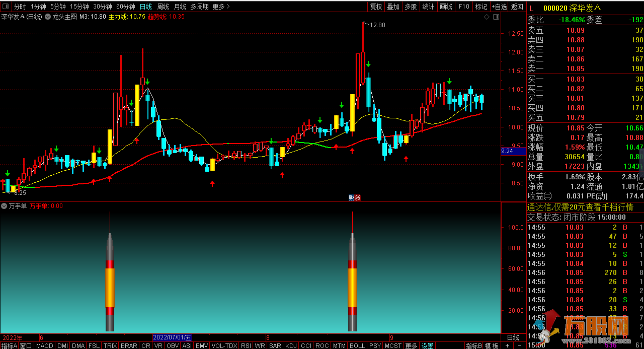Click the 财 info marker on the chart

coord(352,197)
